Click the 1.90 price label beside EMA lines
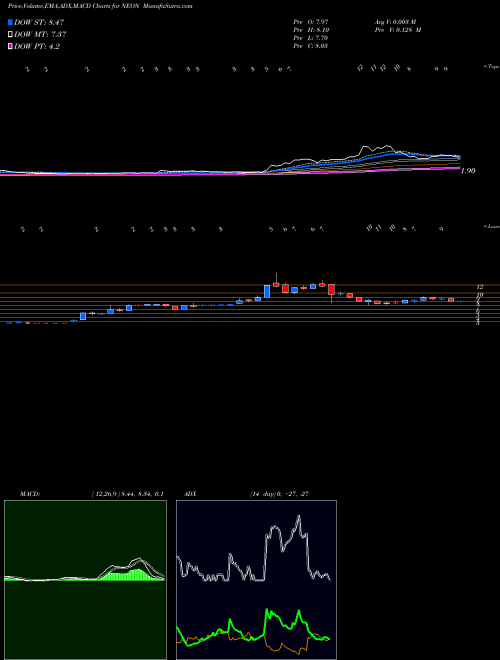Viewport: 500px width, 660px height. [468, 171]
